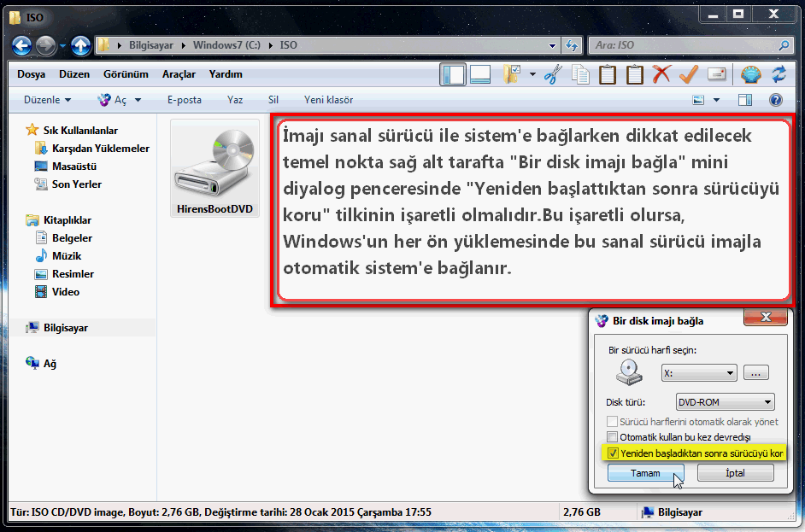Click Bilgisayar in the address breadcrumb
The height and width of the screenshot is (532, 805).
pyautogui.click(x=151, y=45)
